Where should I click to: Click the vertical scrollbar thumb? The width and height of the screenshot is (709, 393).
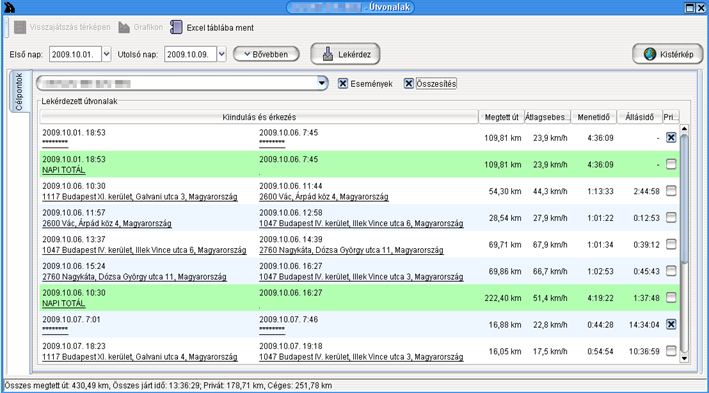(684, 199)
